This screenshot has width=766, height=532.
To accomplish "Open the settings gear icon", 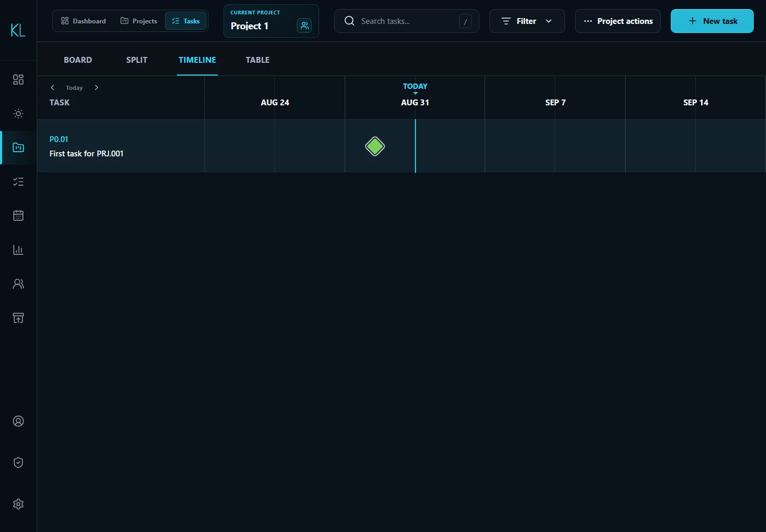I will 18,504.
